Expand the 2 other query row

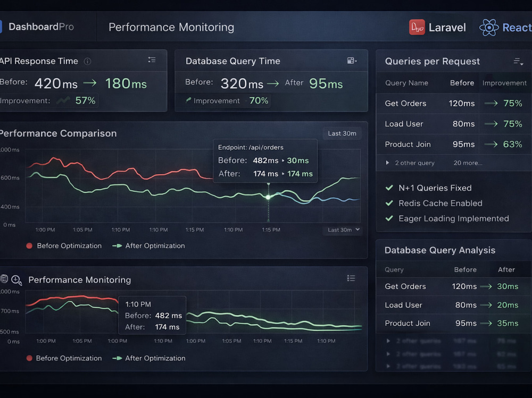coord(387,163)
